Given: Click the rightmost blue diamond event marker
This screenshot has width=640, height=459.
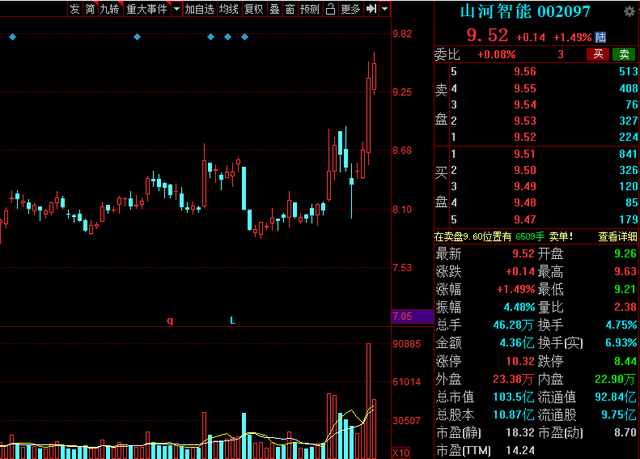Looking at the screenshot, I should [245, 37].
